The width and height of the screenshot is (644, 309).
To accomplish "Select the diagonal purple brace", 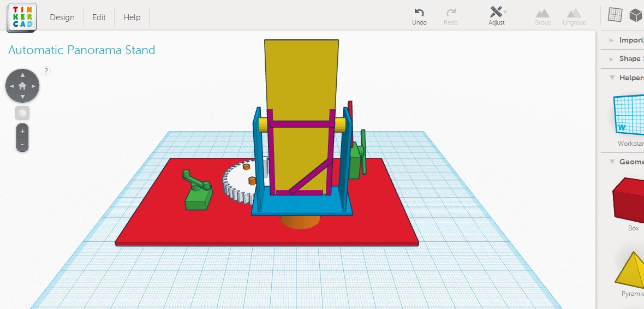I will [311, 177].
